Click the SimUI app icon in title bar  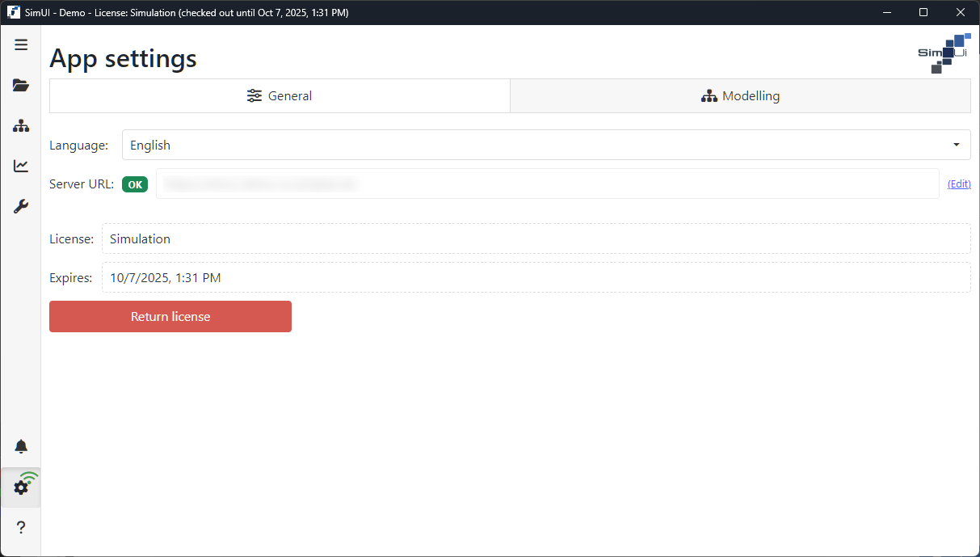(x=14, y=13)
